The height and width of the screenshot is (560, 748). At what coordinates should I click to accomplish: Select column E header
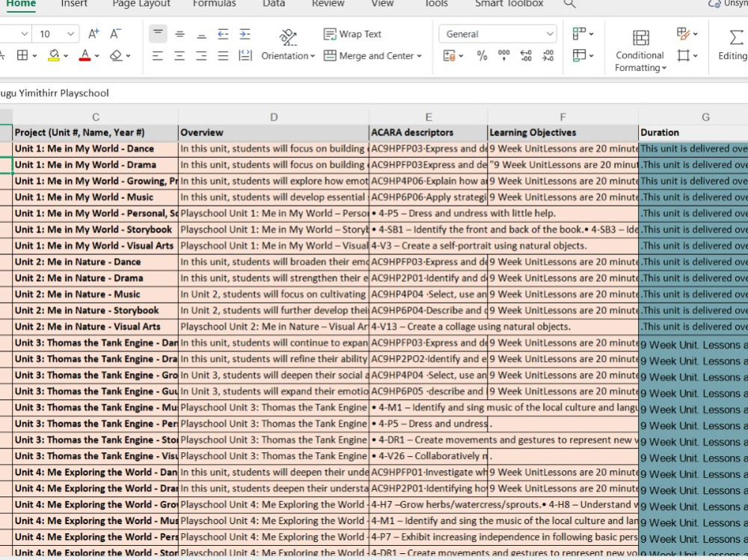point(429,117)
